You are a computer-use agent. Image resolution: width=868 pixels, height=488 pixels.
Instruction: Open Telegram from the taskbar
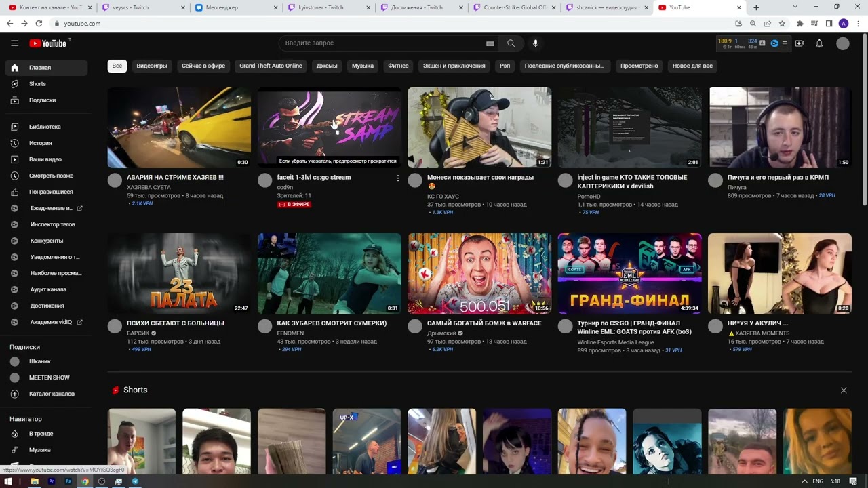(135, 481)
